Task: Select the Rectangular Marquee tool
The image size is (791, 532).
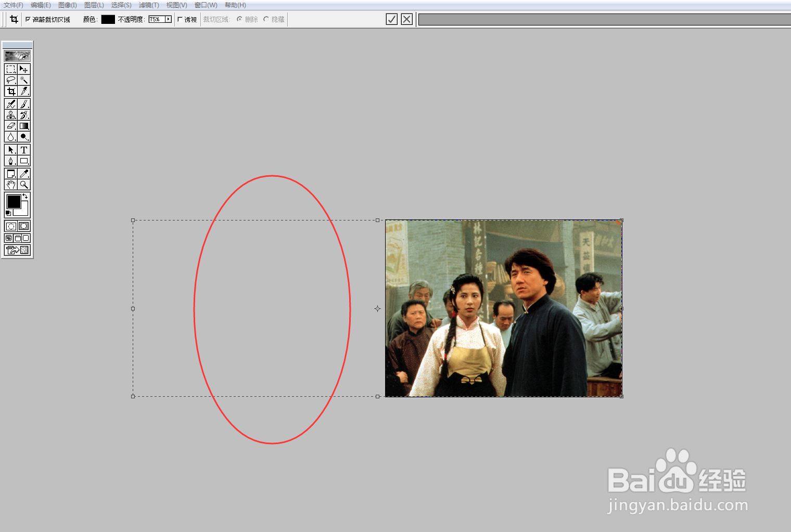Action: (x=11, y=69)
